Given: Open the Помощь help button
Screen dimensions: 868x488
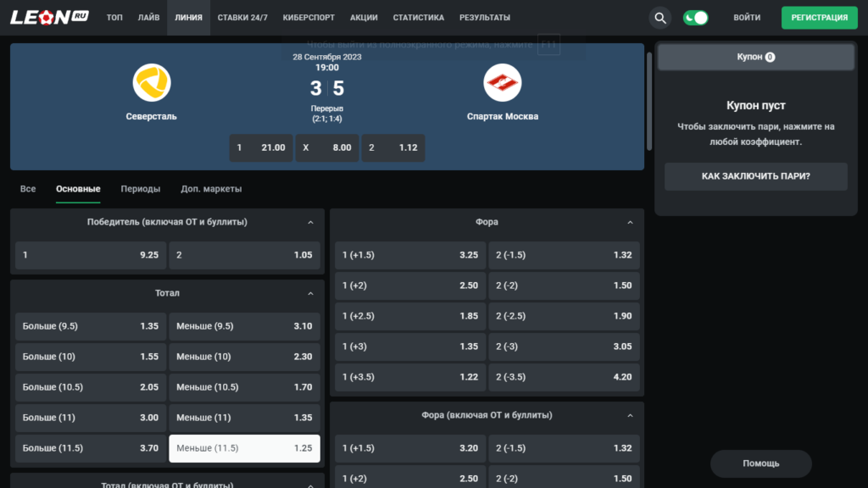Looking at the screenshot, I should [x=760, y=463].
